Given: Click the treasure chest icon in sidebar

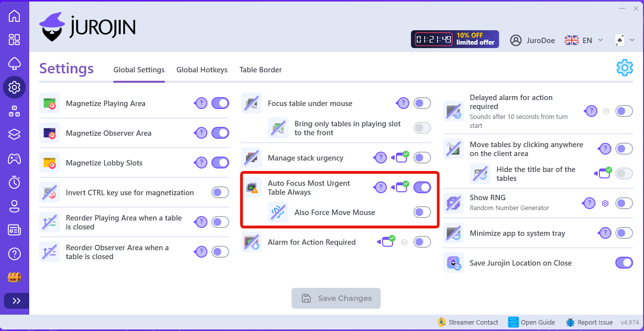Looking at the screenshot, I should (14, 277).
